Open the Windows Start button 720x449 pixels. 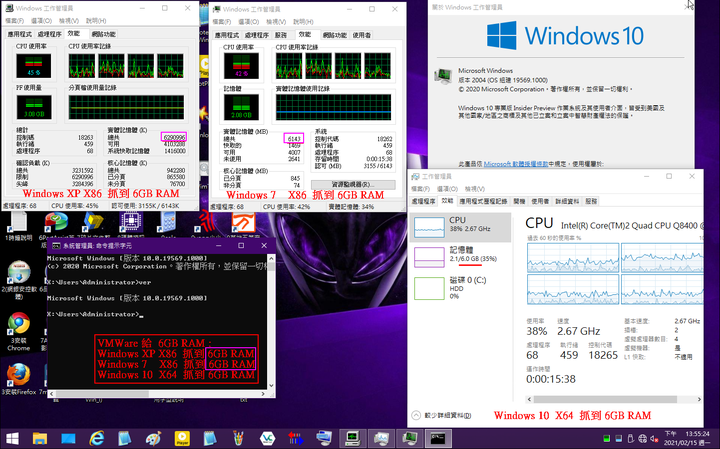click(x=12, y=438)
